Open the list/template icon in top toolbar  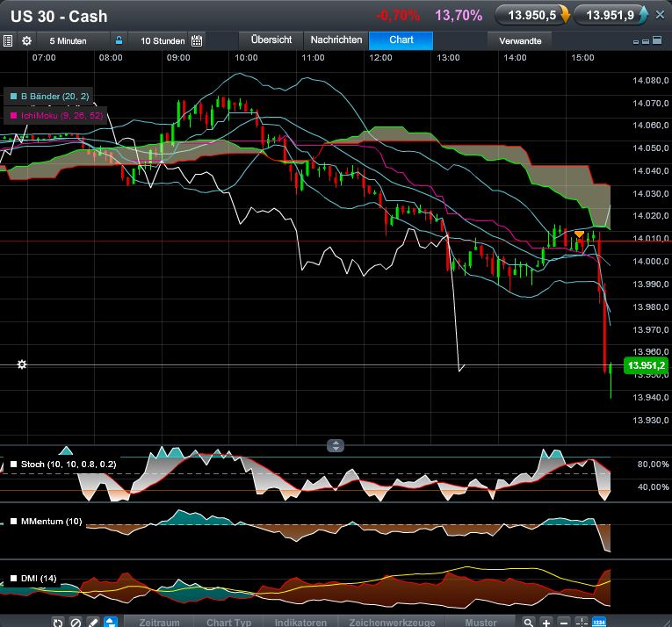pos(7,41)
